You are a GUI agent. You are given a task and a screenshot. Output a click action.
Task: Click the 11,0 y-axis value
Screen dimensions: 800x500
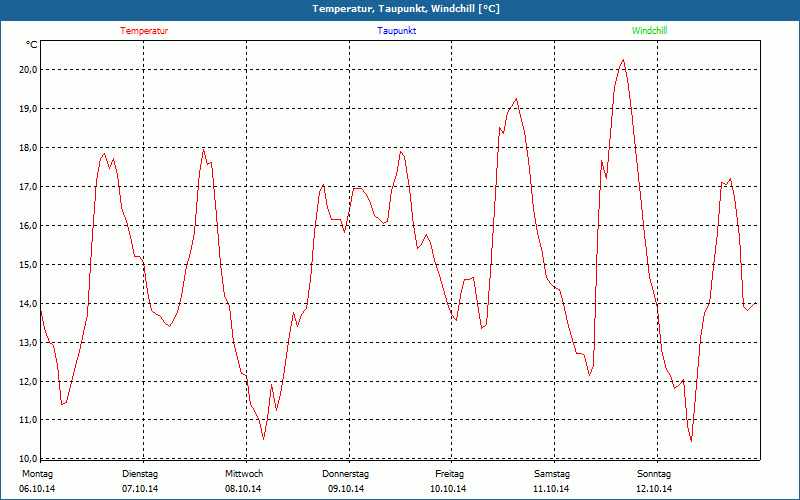(28, 420)
